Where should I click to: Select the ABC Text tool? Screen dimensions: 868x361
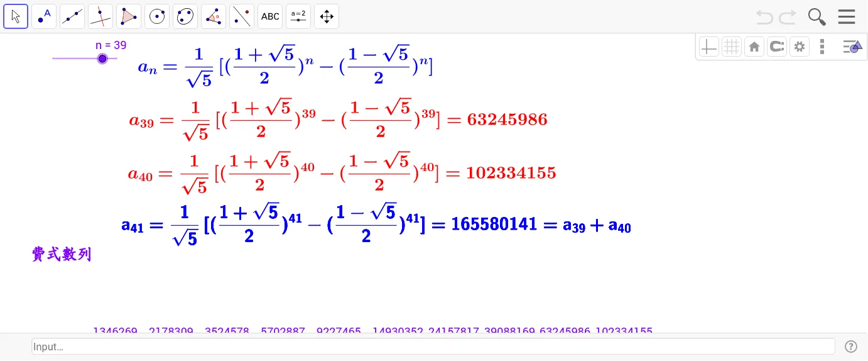point(270,16)
